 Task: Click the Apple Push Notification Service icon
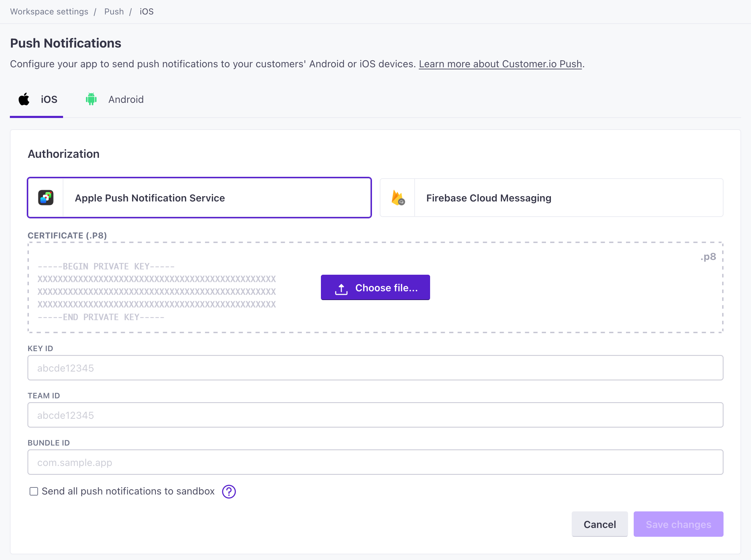coord(46,197)
